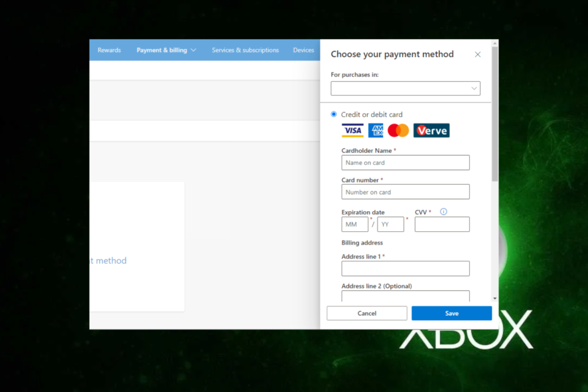Expand the Payment & billing menu
The image size is (588, 392).
point(166,50)
